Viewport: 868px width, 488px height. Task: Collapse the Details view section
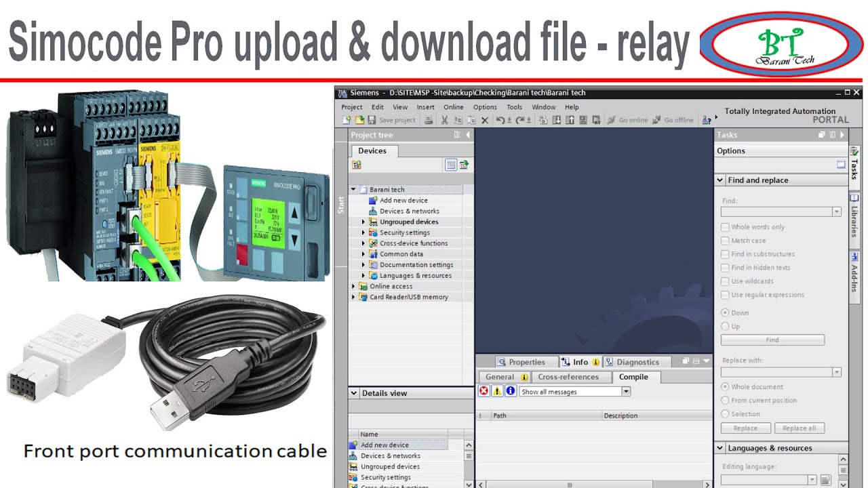point(354,393)
